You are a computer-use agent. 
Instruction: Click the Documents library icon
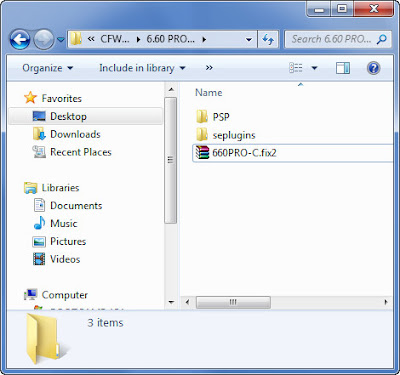(39, 205)
